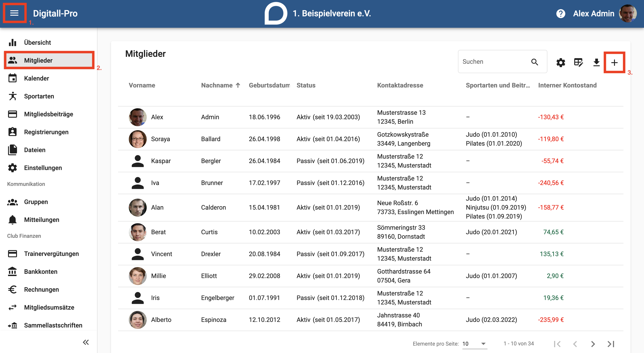Click Vincent Drexler's Passiv status
This screenshot has height=353, width=644.
click(x=330, y=254)
